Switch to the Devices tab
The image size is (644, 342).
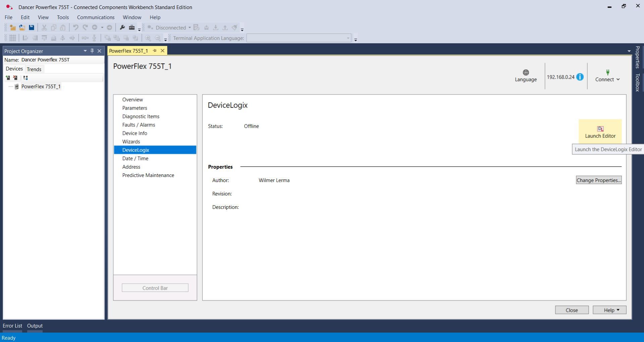coord(14,69)
